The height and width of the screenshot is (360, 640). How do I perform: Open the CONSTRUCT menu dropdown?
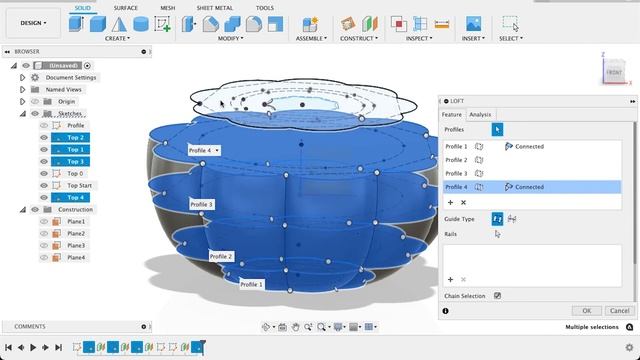[x=359, y=38]
